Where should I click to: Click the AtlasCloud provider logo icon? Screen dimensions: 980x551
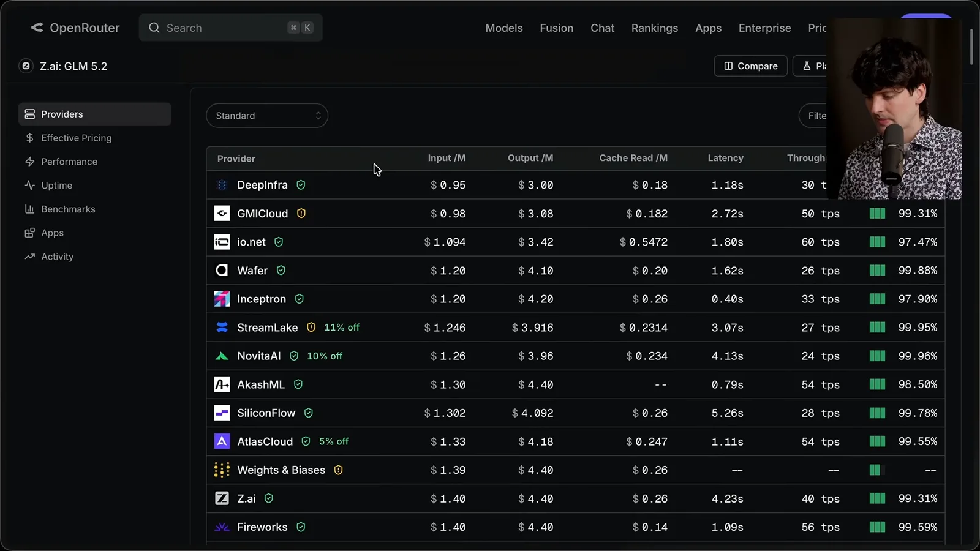(222, 441)
